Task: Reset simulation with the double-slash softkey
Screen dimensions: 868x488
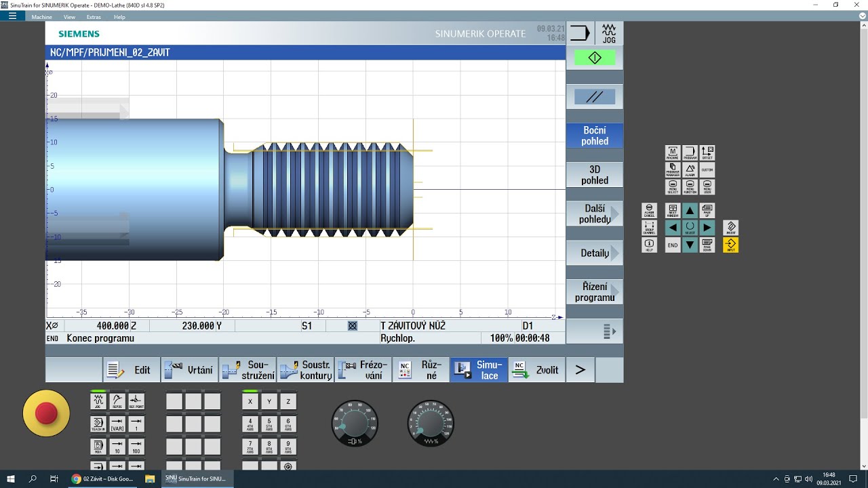Action: tap(595, 98)
